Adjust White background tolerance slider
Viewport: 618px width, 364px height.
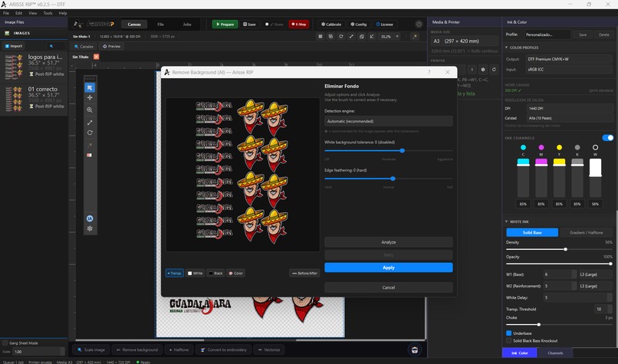(x=402, y=150)
